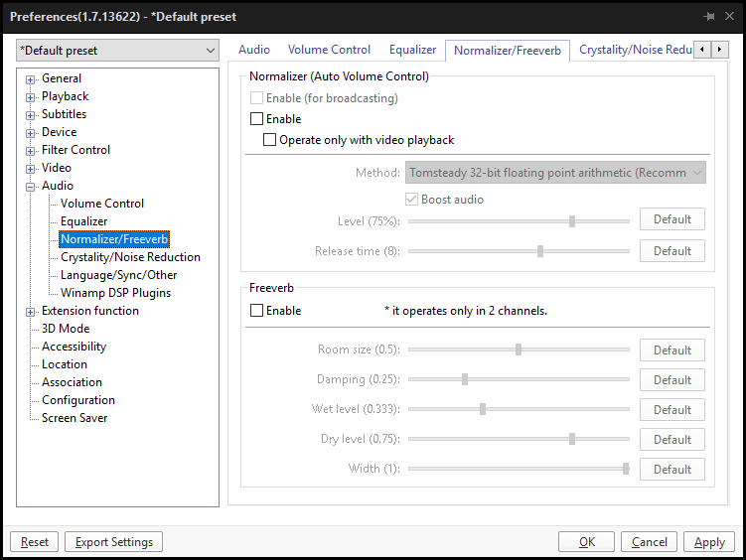Viewport: 746px width, 560px height.
Task: Switch to the Equalizer tab
Action: 412,50
